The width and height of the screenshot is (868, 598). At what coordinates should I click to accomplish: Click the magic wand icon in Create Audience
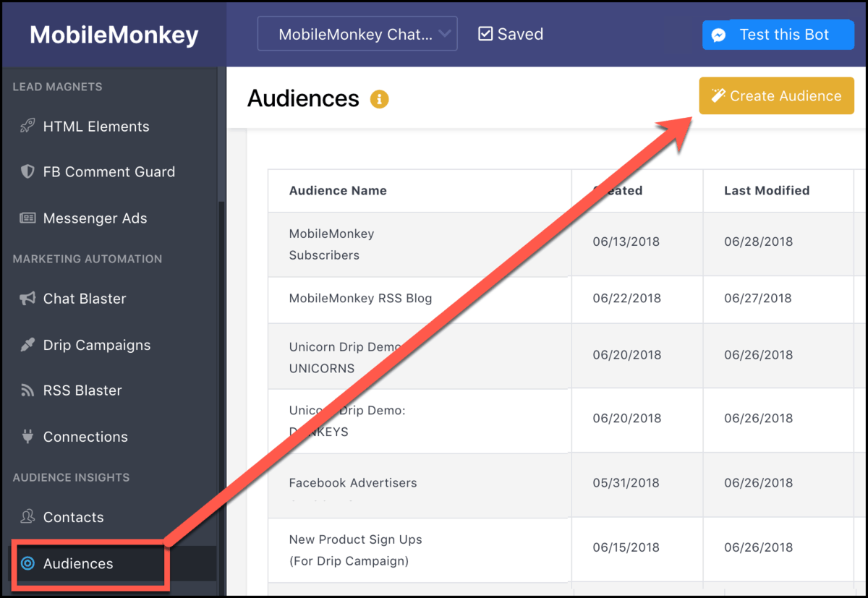coord(718,95)
